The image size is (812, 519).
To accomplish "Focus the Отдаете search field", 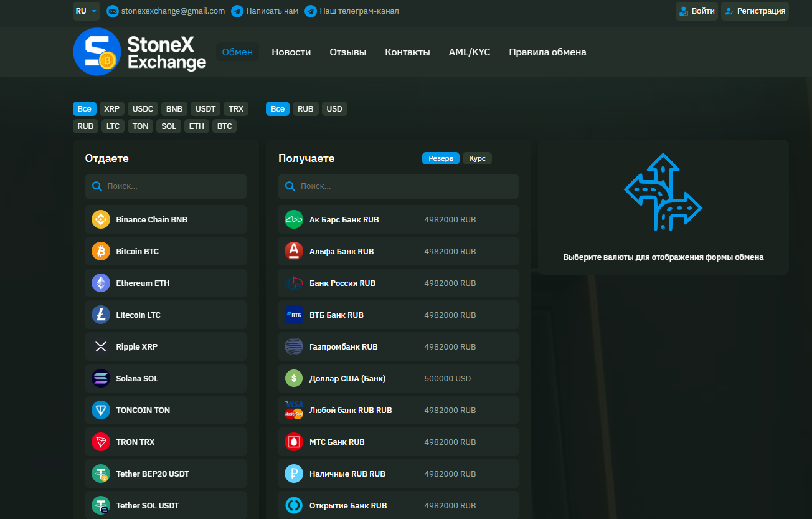I will tap(166, 186).
